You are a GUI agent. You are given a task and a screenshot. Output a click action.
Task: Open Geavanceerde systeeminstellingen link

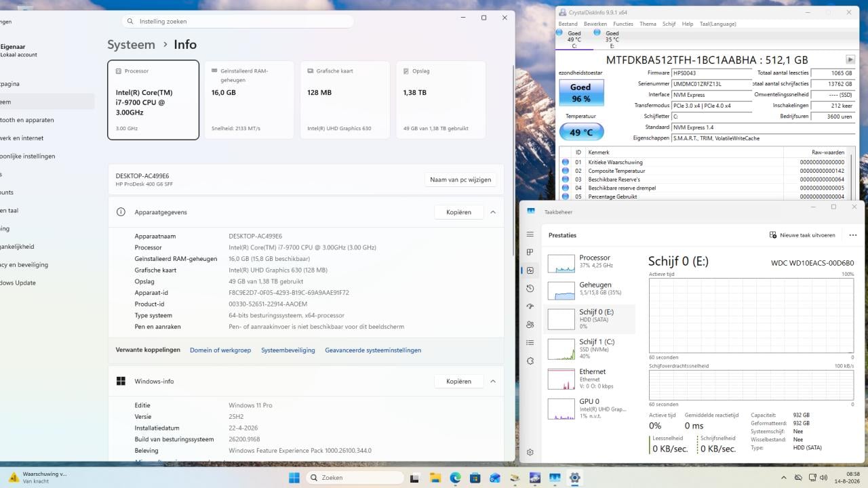pyautogui.click(x=373, y=350)
